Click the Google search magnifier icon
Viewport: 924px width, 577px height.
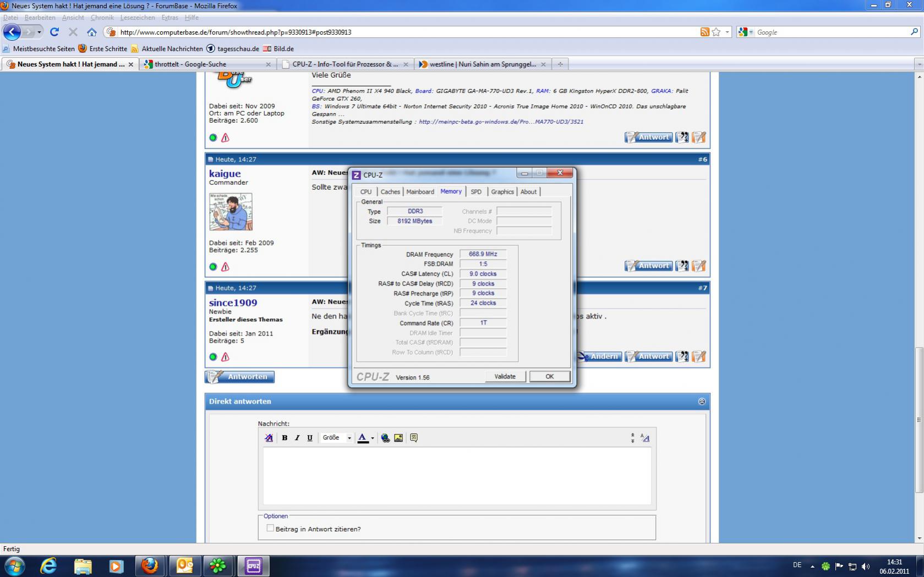pos(914,32)
